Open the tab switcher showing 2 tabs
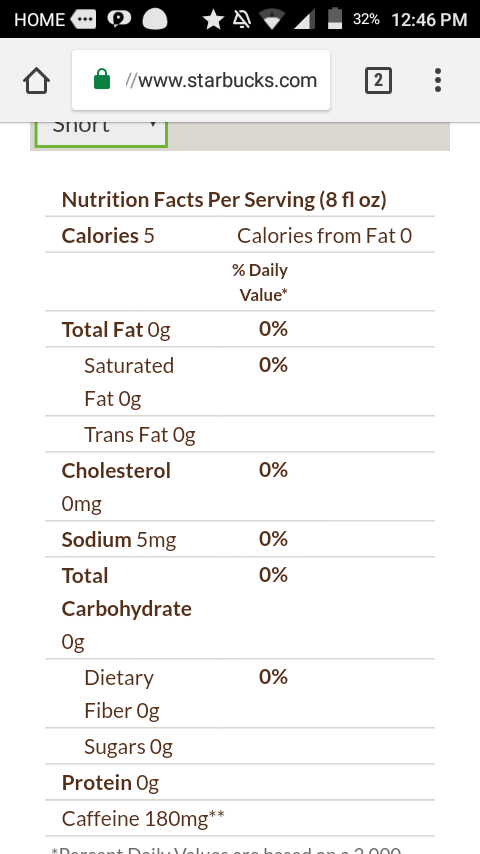Viewport: 480px width, 854px height. (378, 81)
